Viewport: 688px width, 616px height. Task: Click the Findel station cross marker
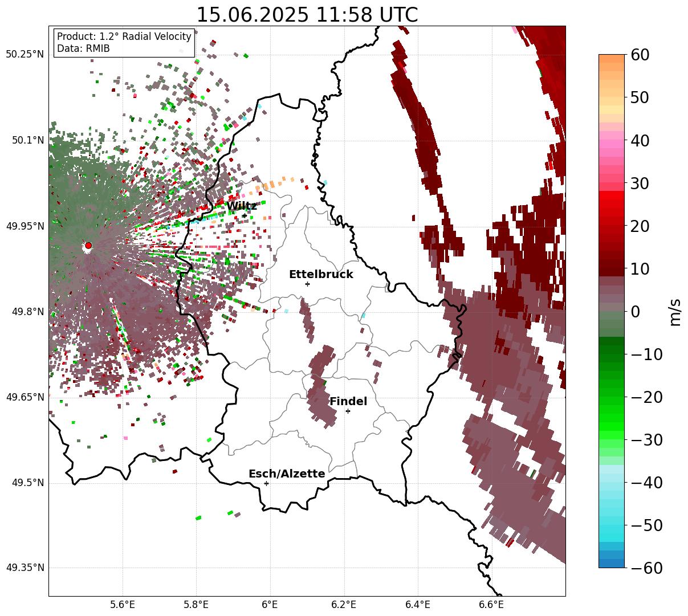click(348, 411)
